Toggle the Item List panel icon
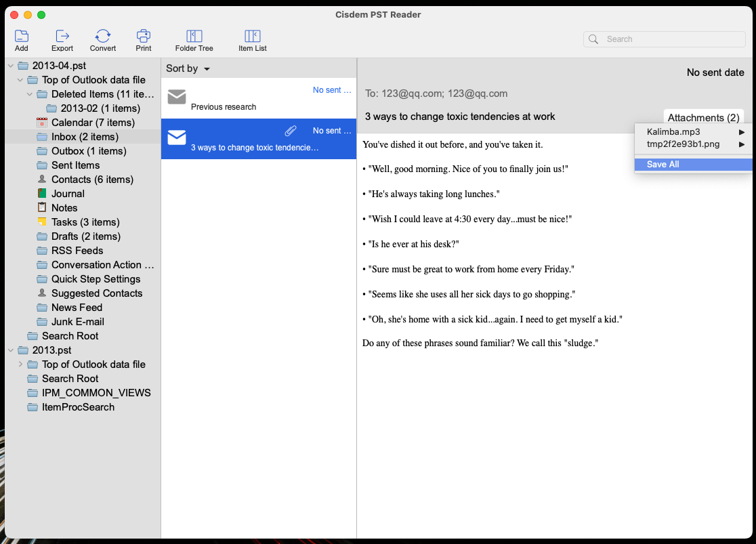This screenshot has width=756, height=544. pyautogui.click(x=253, y=36)
